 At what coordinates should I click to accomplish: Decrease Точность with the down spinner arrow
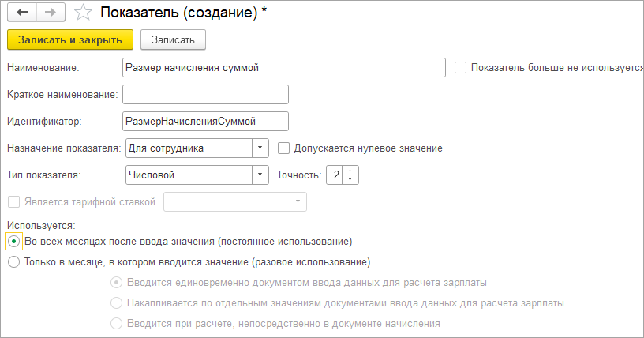[x=350, y=179]
